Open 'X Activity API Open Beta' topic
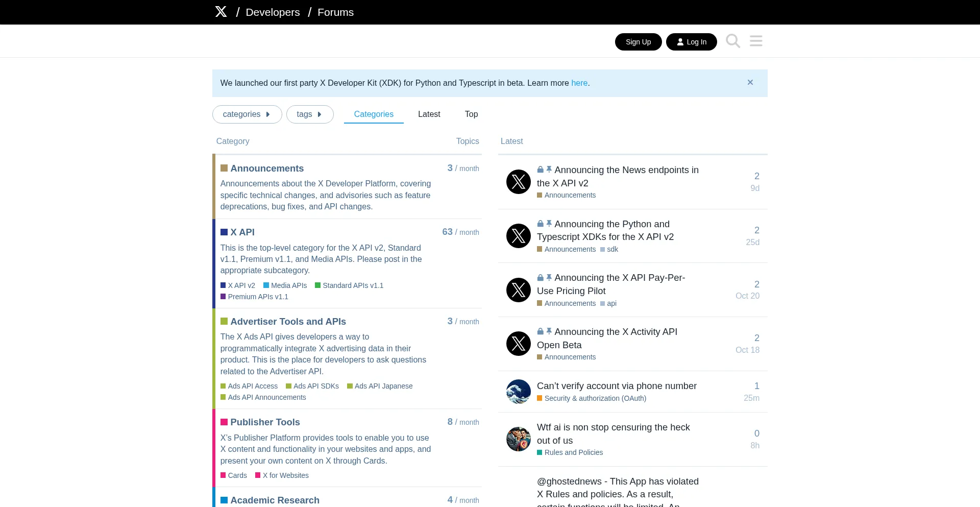Viewport: 980px width, 507px height. (607, 339)
